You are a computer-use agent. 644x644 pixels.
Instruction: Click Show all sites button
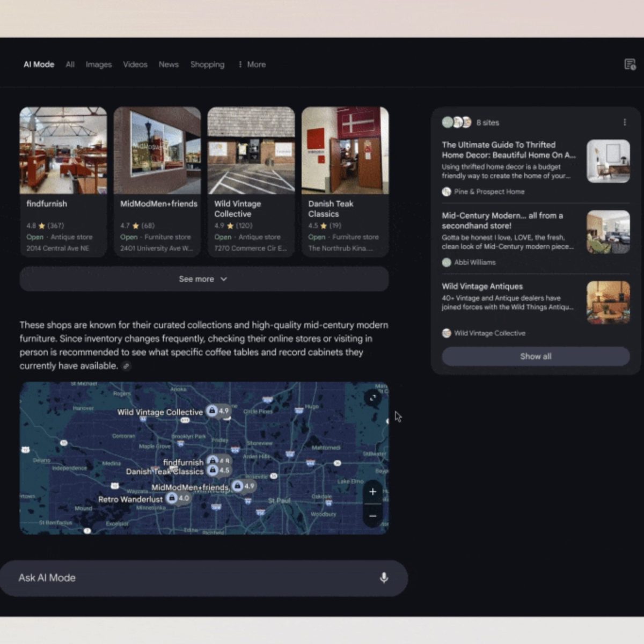(x=536, y=356)
